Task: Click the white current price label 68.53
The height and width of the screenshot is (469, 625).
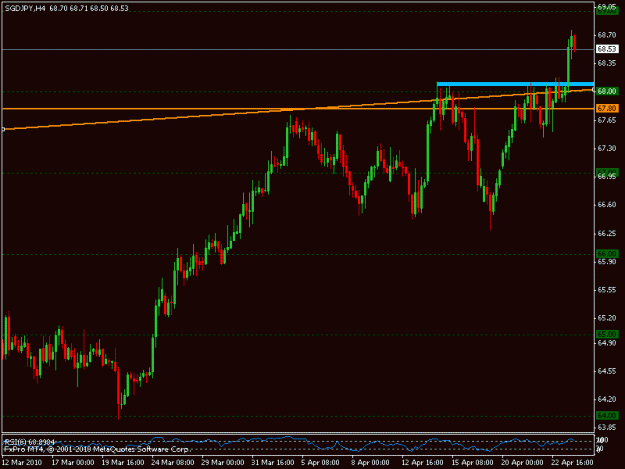Action: click(607, 49)
